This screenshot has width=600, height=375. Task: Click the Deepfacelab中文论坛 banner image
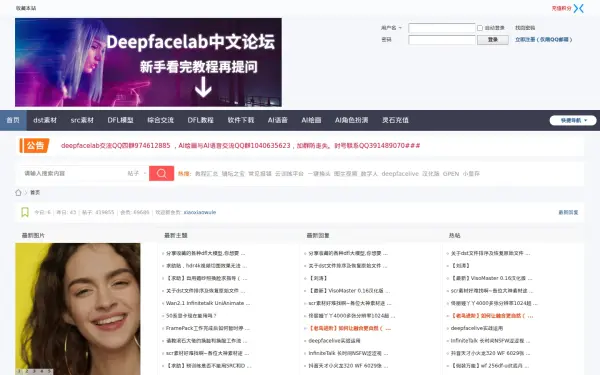coord(148,62)
